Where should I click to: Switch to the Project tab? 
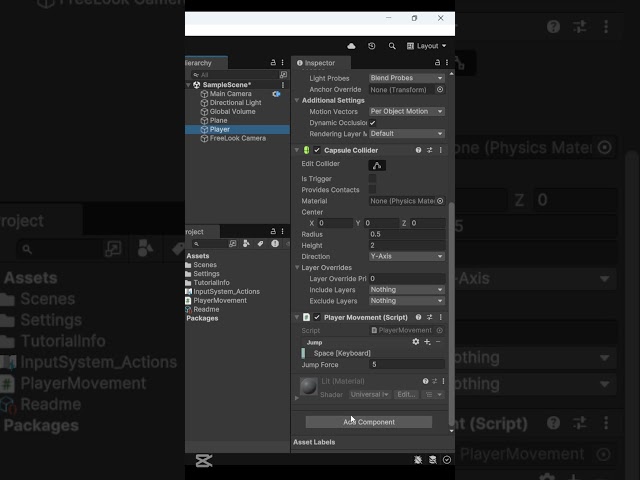(x=202, y=231)
